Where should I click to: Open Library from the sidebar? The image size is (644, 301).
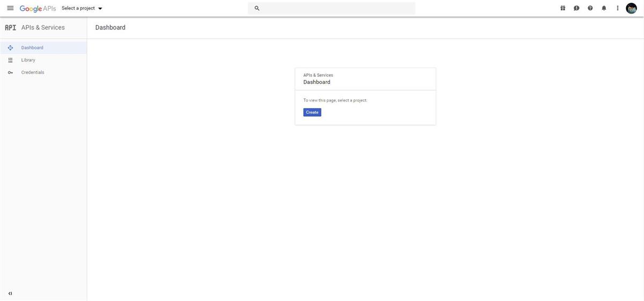(28, 60)
